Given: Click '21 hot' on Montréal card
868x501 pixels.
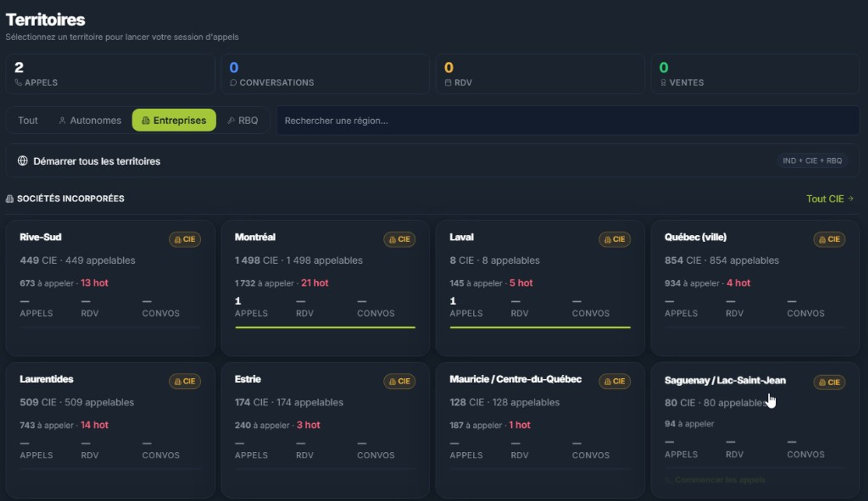Looking at the screenshot, I should click(315, 283).
